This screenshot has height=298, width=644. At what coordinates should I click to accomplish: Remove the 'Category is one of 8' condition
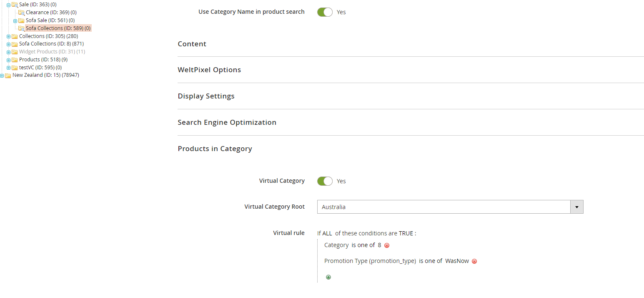coord(387,245)
